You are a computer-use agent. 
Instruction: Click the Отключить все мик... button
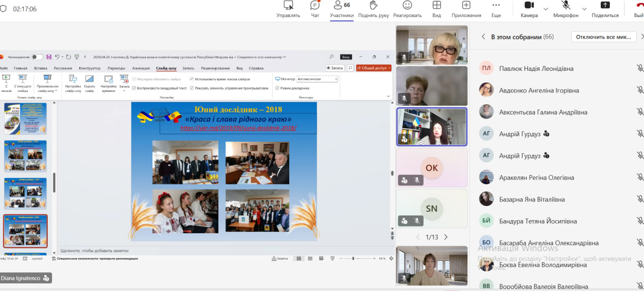pyautogui.click(x=604, y=37)
